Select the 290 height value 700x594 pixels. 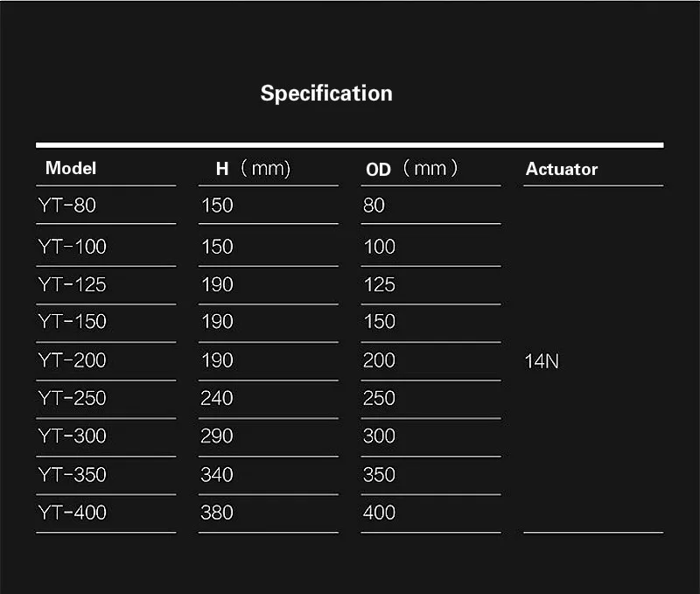[x=217, y=436]
